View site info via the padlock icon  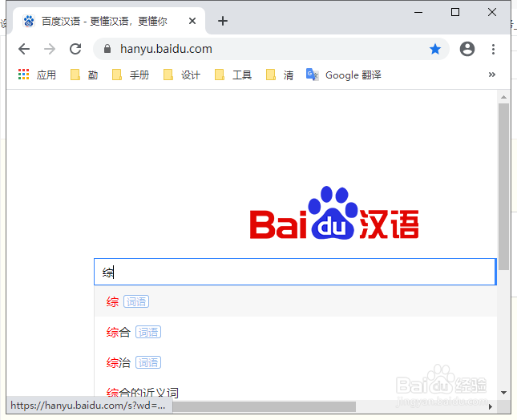tap(107, 49)
